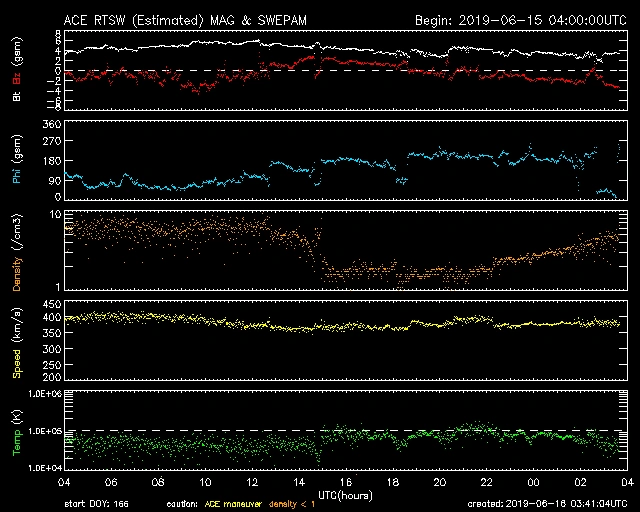Click the "350" tick on the Speed axis

pyautogui.click(x=52, y=333)
